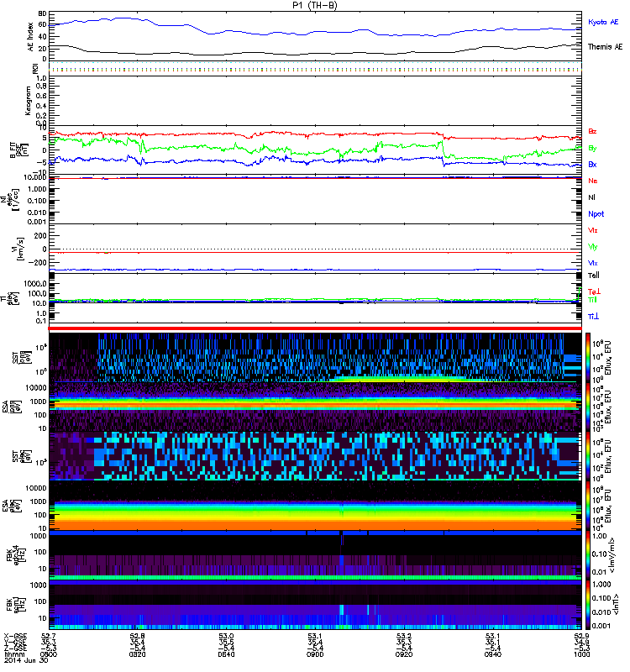Viewport: 630px width, 672px height.
Task: Click the SST elec Eflux color bar
Action: coord(588,456)
